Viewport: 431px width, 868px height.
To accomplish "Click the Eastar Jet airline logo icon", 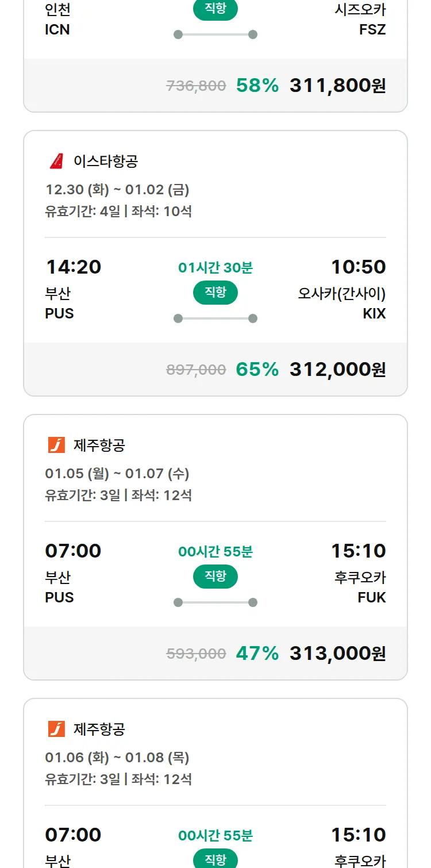I will 56,162.
